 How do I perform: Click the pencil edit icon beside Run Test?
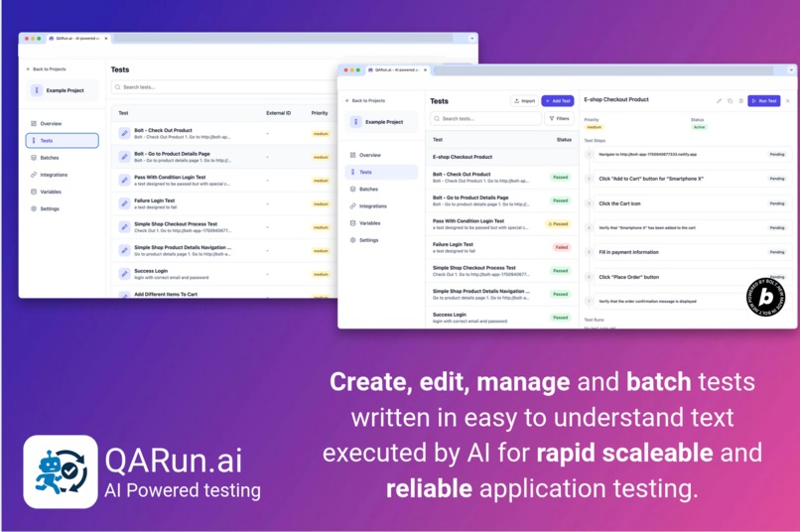[x=719, y=101]
